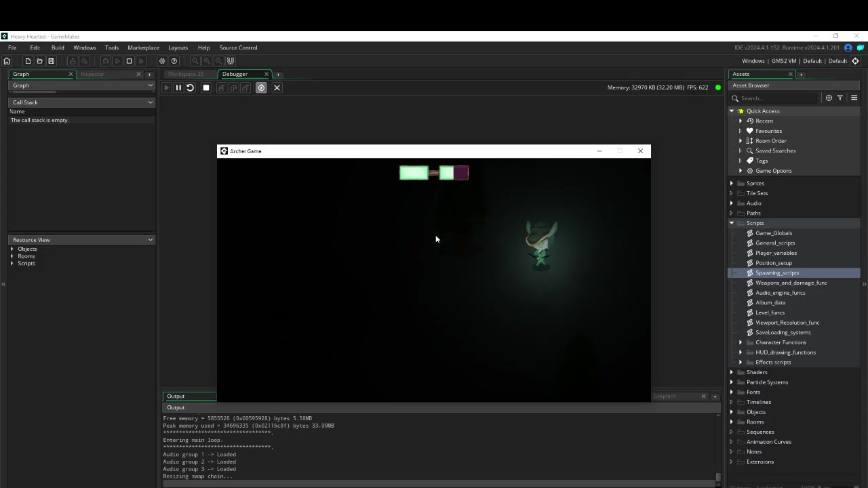Expand the Sprites asset folder
The width and height of the screenshot is (868, 488).
tap(732, 183)
